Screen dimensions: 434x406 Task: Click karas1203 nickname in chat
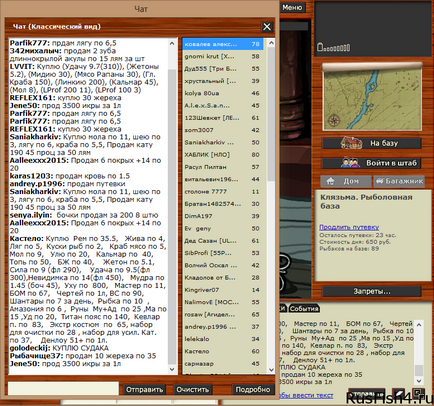click(x=31, y=176)
